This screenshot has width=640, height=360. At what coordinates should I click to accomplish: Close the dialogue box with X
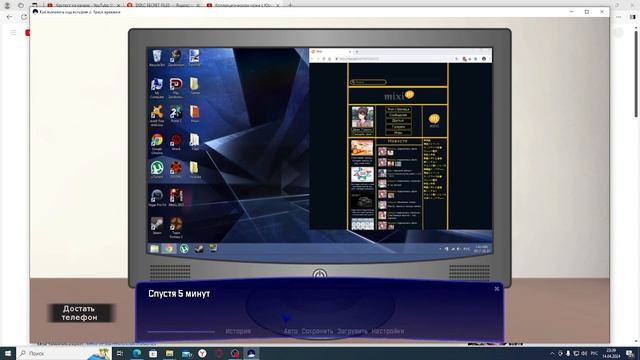click(496, 289)
